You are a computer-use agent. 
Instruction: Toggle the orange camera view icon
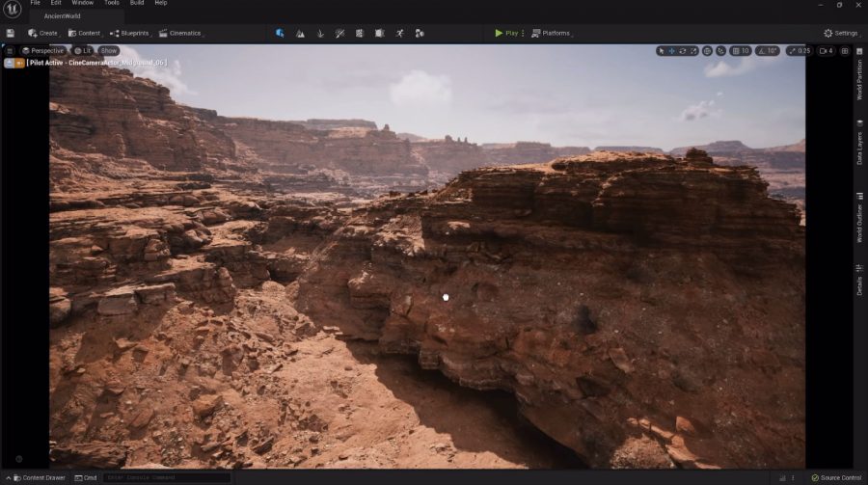(x=19, y=63)
